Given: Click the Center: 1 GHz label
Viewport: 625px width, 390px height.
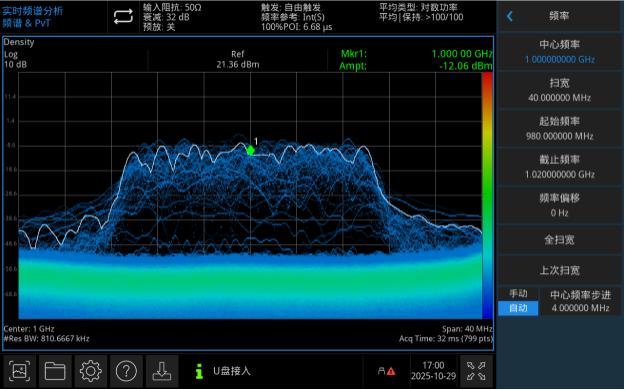Looking at the screenshot, I should (x=29, y=329).
